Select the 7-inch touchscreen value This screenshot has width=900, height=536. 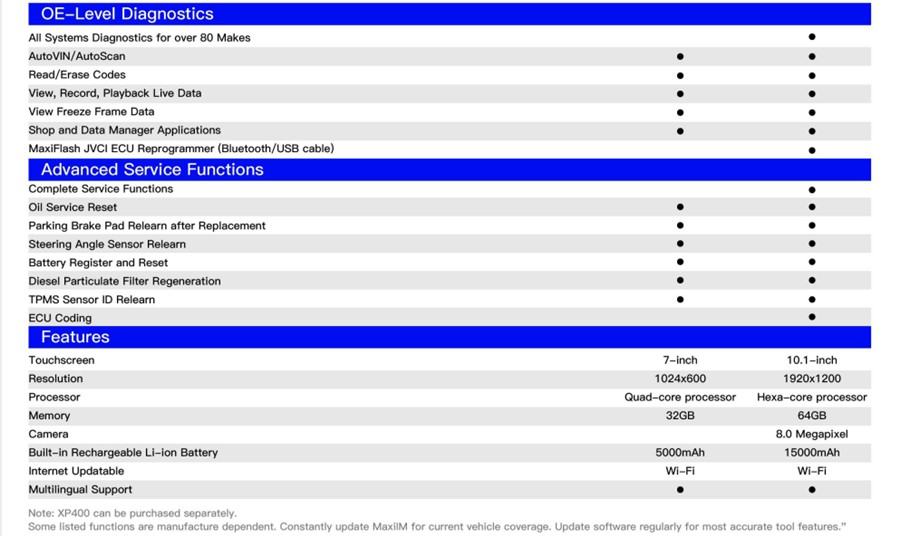tap(680, 360)
